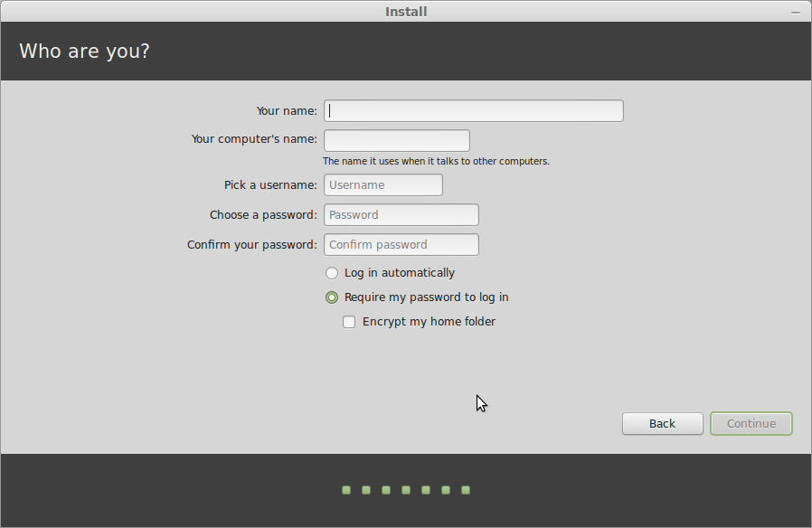Click the Confirm password field

(x=401, y=244)
